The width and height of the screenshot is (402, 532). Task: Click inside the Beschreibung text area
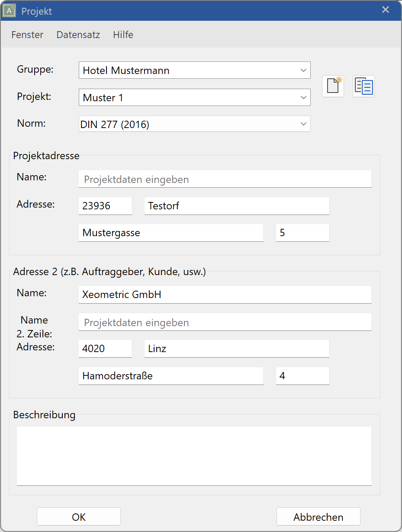pyautogui.click(x=194, y=455)
